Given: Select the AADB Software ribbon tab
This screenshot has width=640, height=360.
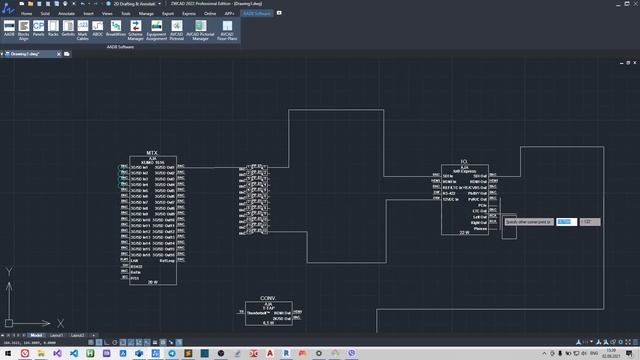Looking at the screenshot, I should pyautogui.click(x=256, y=13).
